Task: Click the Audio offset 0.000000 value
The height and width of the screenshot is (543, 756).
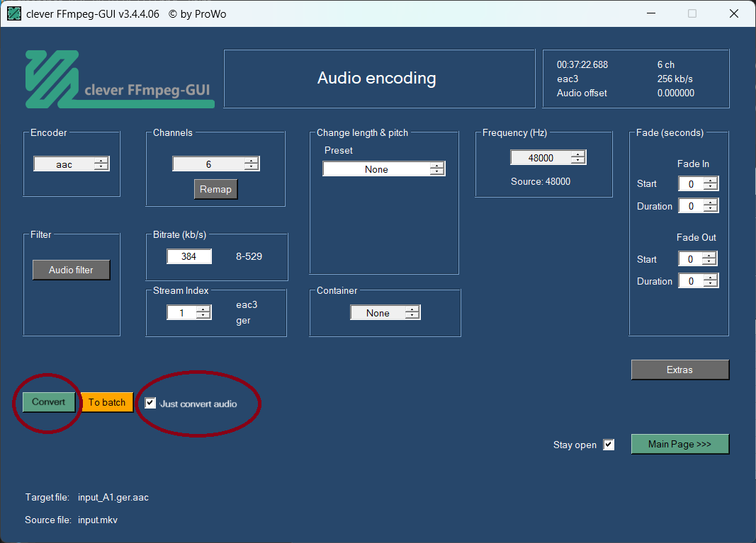Action: pyautogui.click(x=676, y=93)
